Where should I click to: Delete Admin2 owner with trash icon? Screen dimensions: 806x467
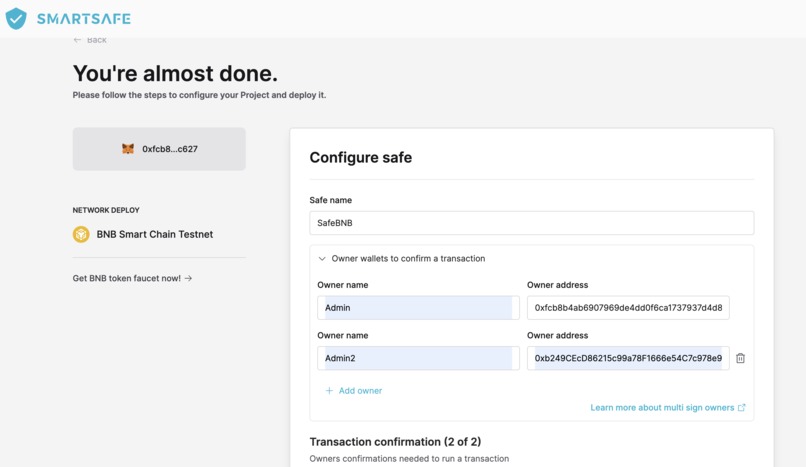point(740,358)
